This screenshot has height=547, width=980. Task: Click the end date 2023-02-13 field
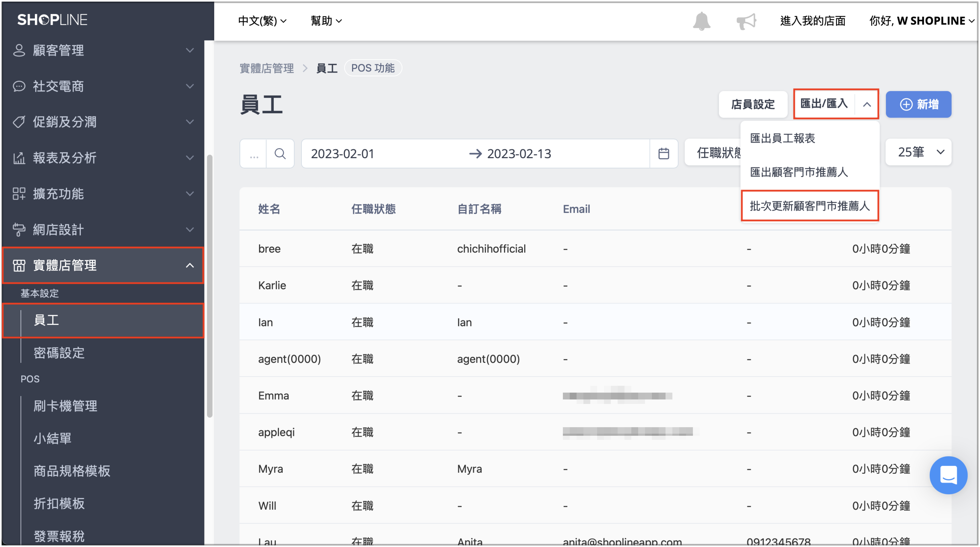tap(519, 154)
